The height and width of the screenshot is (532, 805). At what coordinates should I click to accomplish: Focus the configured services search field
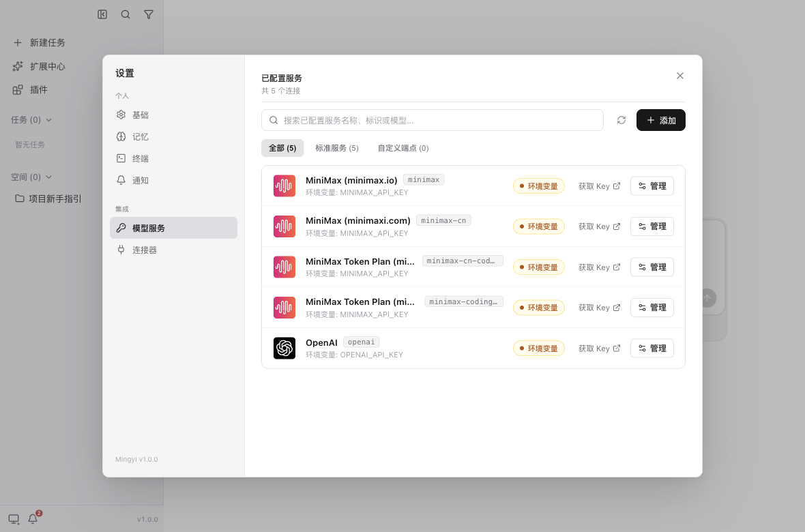tap(433, 120)
